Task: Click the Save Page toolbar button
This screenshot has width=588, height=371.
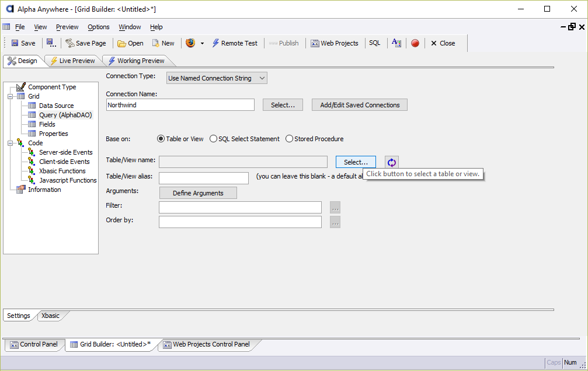Action: coord(86,43)
